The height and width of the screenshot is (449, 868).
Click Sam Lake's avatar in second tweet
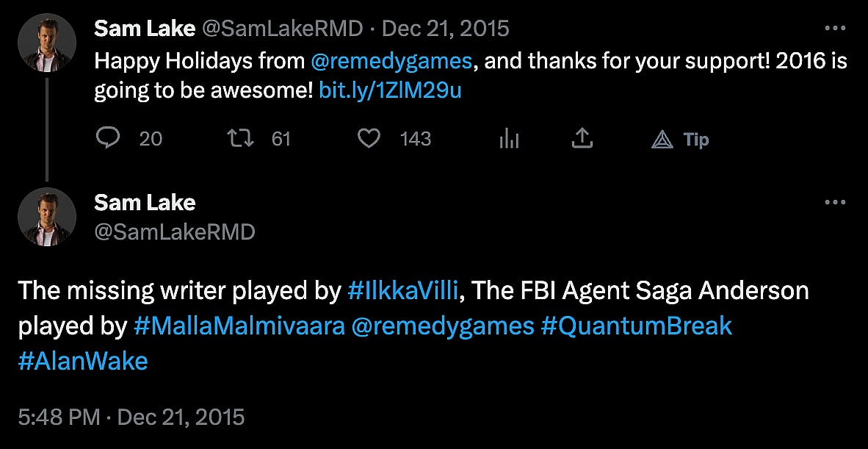point(47,216)
